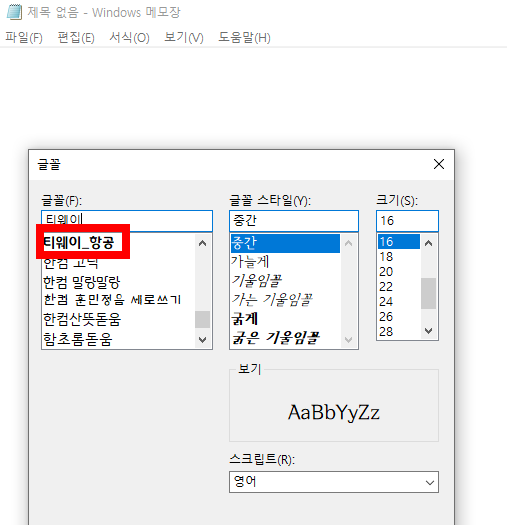Click font list scroll up arrow

pyautogui.click(x=202, y=243)
